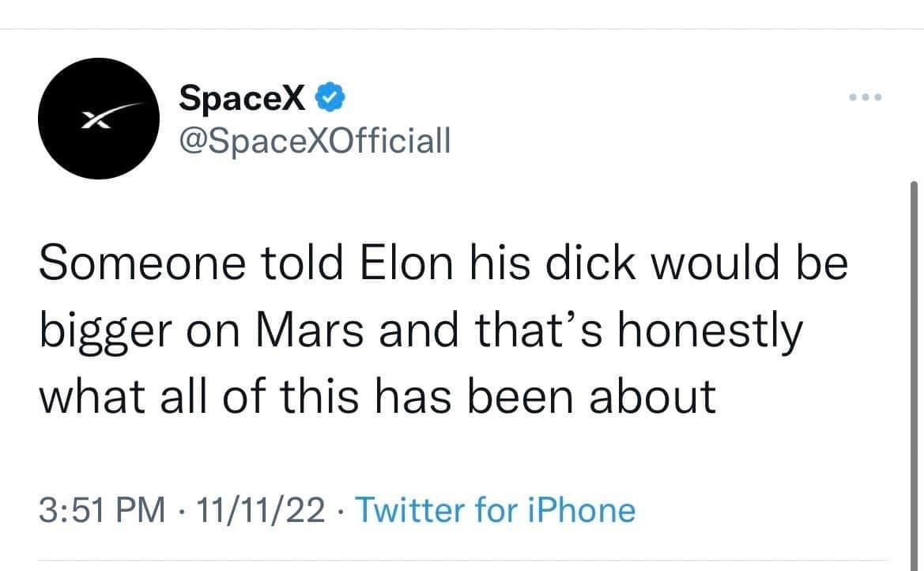The height and width of the screenshot is (571, 924).
Task: Click the @SpaceXOfficiall handle
Action: (x=315, y=141)
